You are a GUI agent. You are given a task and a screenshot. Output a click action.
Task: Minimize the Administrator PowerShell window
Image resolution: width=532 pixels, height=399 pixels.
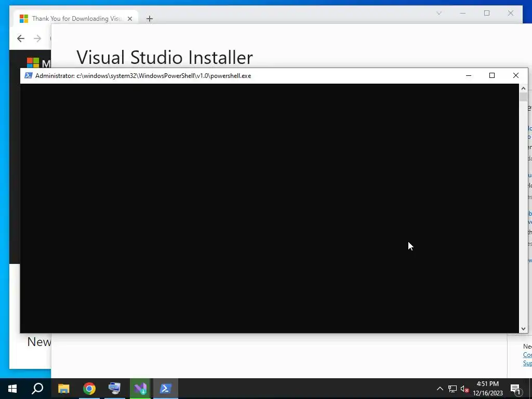coord(469,75)
